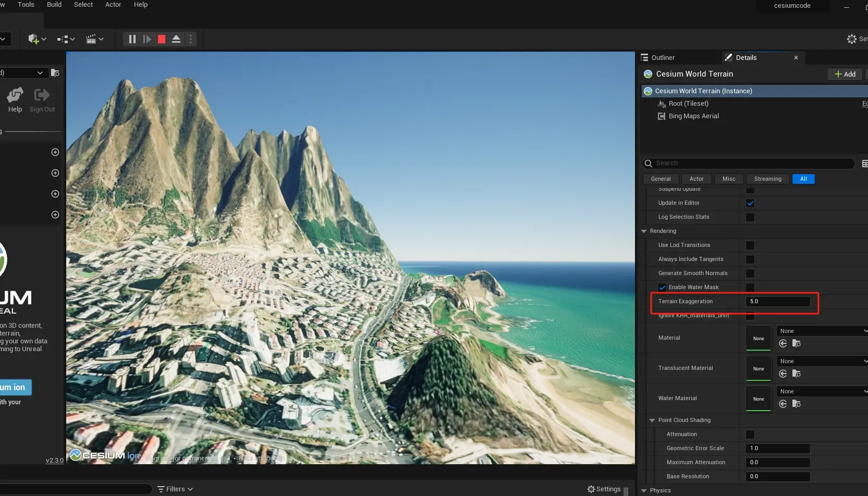Browse to Material asset in content browser
This screenshot has width=868, height=496.
pos(797,343)
